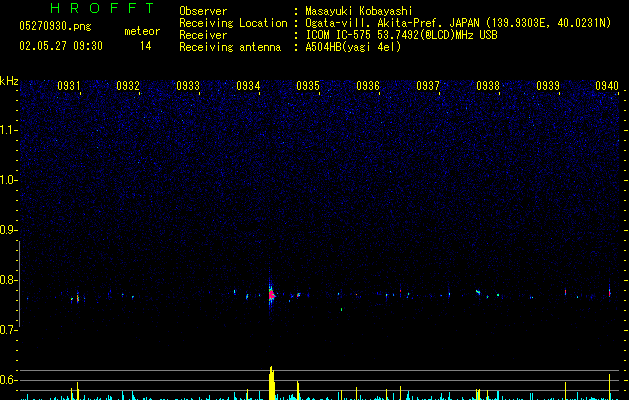Click the 0.7 kHz axis label
Viewport: 629px width, 400px height.
click(x=9, y=330)
